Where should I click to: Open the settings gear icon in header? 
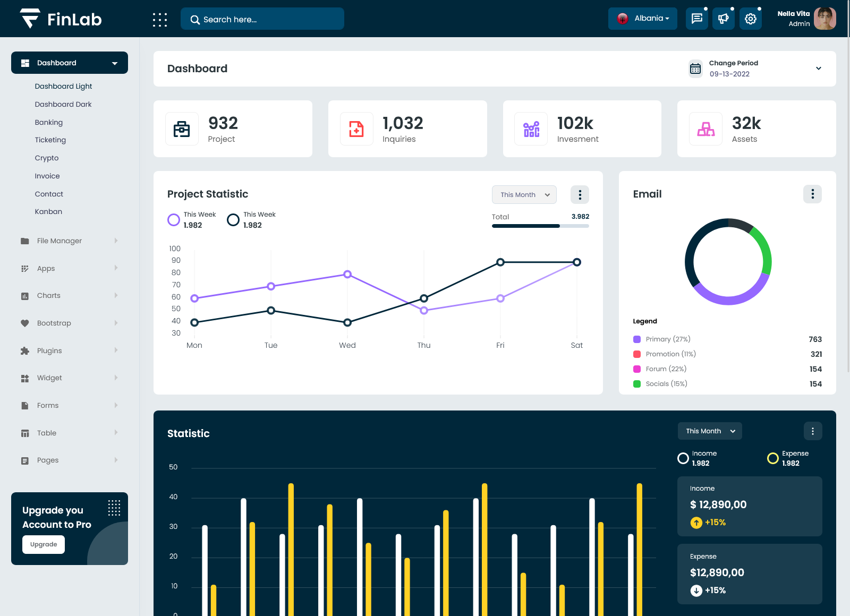750,19
